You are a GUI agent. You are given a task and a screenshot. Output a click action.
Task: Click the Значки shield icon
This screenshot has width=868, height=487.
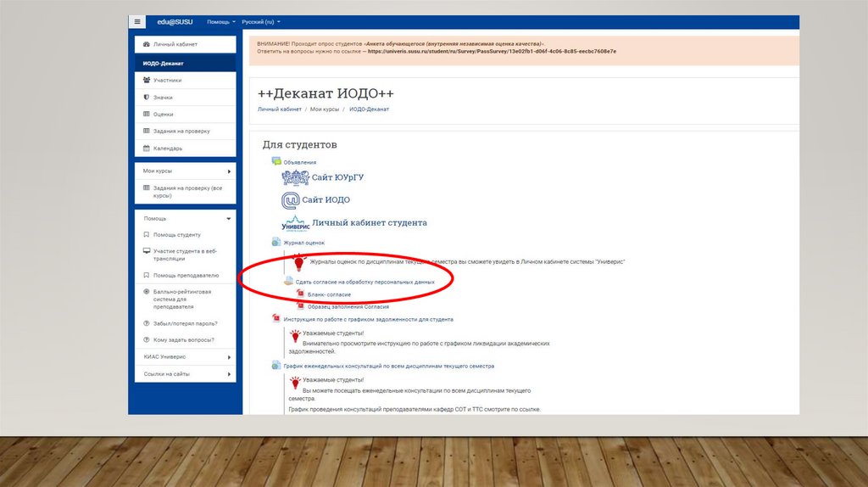click(146, 97)
